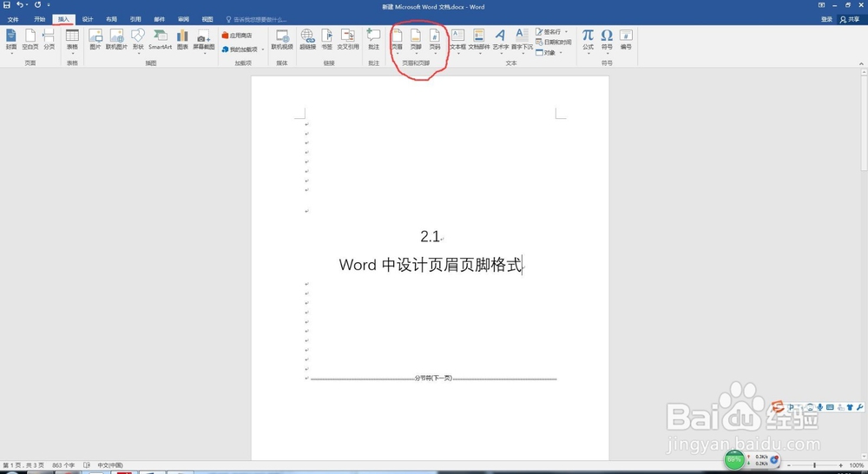Click the 2.1 heading line in the document
This screenshot has width=868, height=474.
coord(431,236)
